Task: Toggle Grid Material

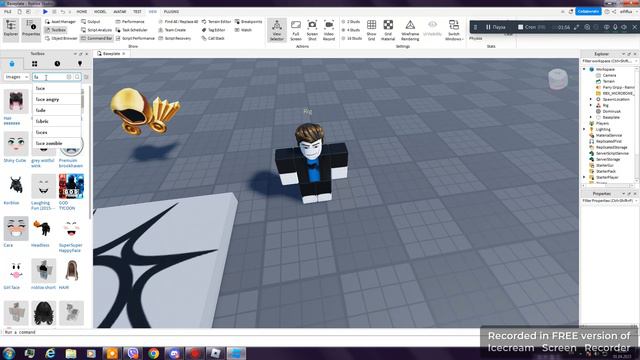Action: (388, 30)
